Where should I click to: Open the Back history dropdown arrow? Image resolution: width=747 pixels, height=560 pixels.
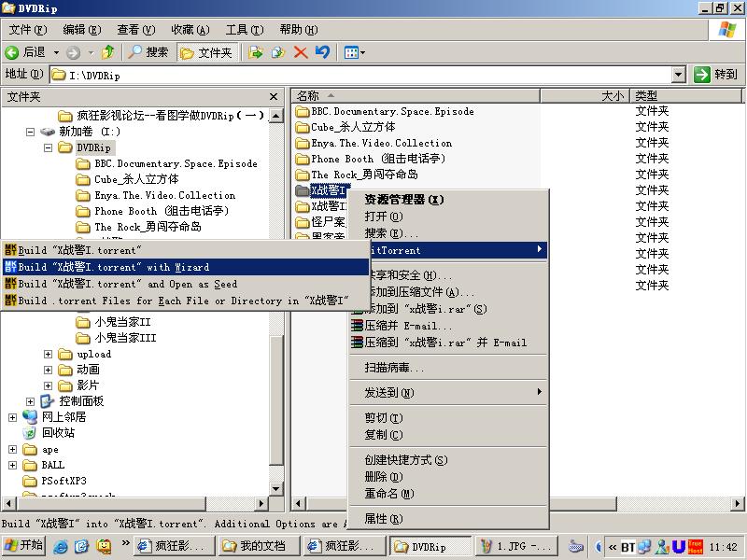[56, 52]
